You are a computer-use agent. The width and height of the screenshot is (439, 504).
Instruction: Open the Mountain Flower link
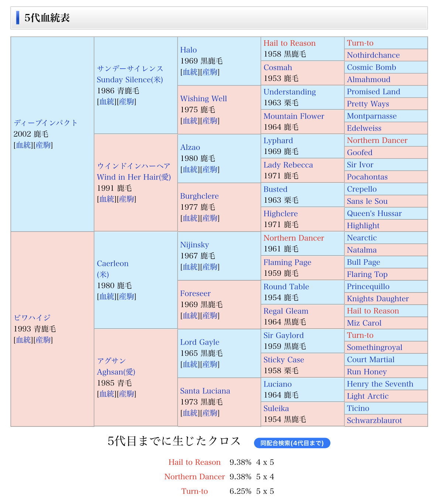[x=294, y=116]
